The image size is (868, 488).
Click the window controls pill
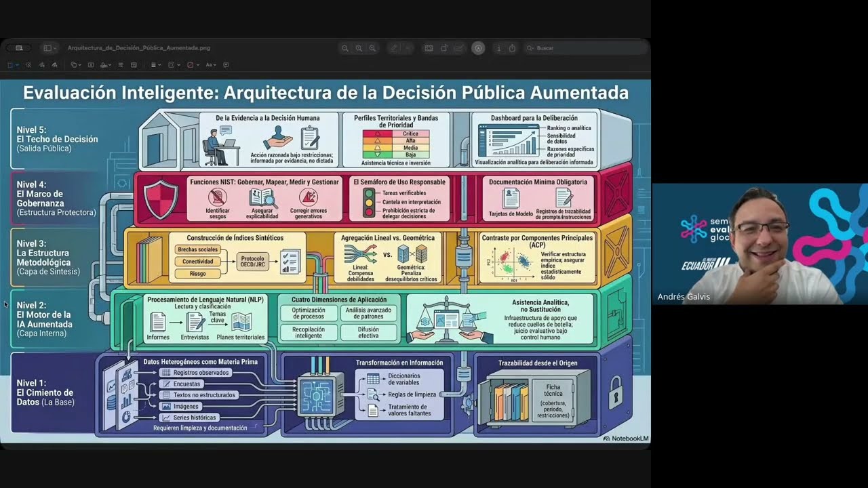click(x=19, y=48)
